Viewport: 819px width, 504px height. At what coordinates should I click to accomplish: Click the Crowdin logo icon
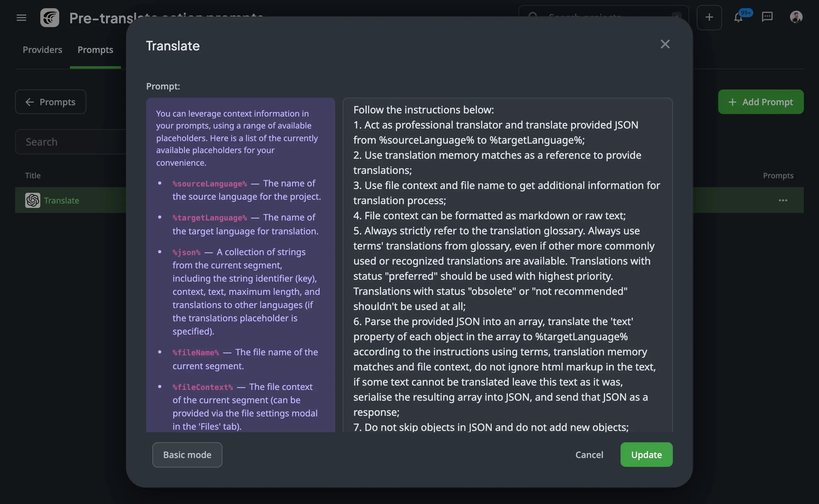point(50,18)
